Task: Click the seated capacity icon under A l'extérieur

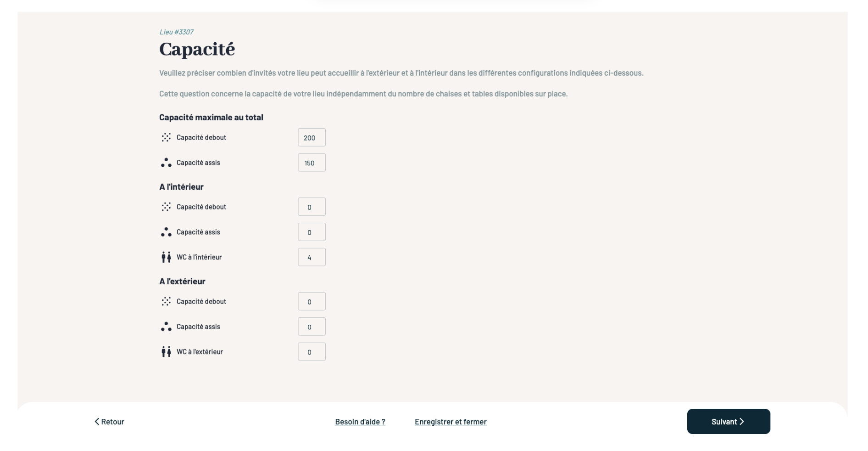Action: (166, 327)
